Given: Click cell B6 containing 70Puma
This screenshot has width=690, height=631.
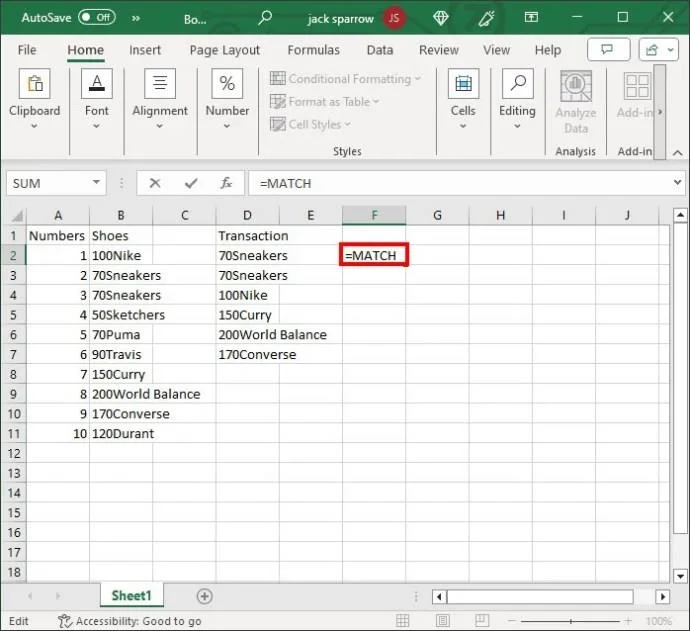Looking at the screenshot, I should pyautogui.click(x=121, y=334).
